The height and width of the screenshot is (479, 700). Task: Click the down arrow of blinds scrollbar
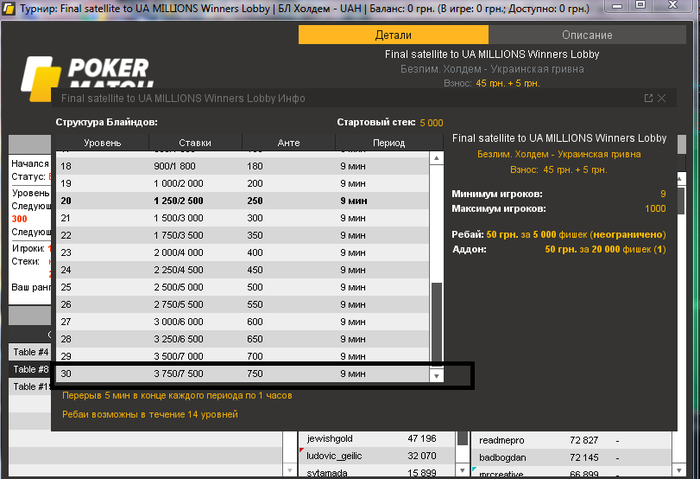coord(437,376)
